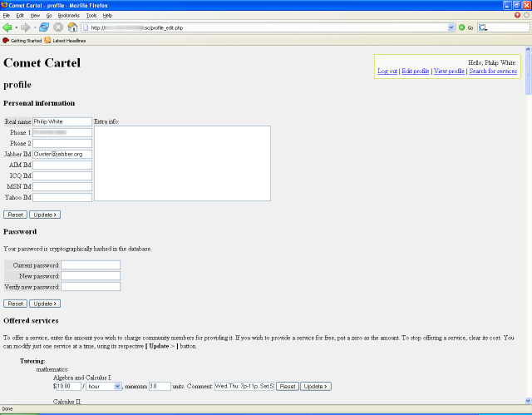
Task: Open the Forward button history dropdown arrow
Action: (35, 27)
